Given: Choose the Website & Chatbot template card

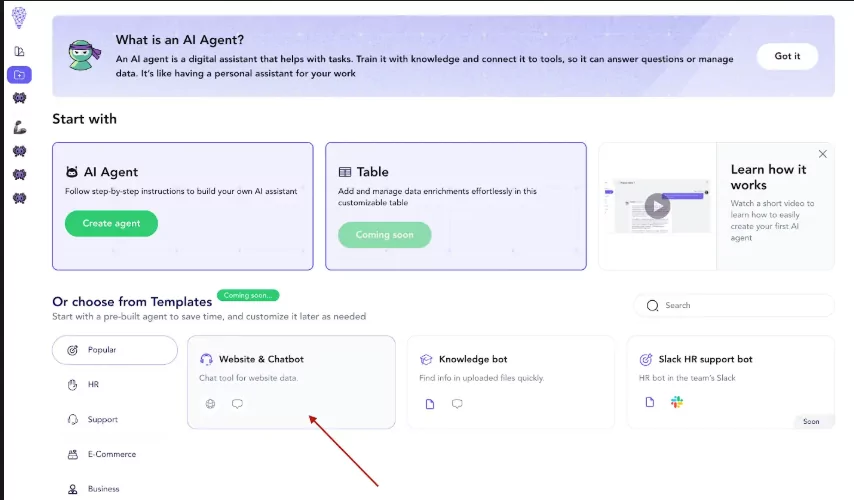Looking at the screenshot, I should (x=291, y=381).
